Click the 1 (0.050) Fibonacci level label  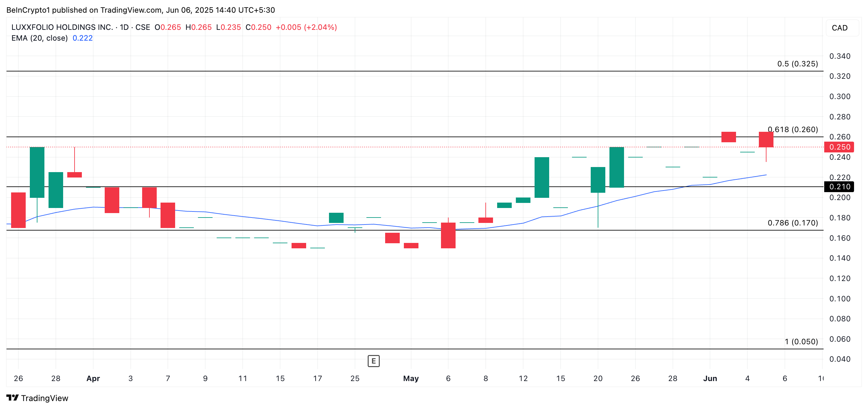click(x=801, y=342)
